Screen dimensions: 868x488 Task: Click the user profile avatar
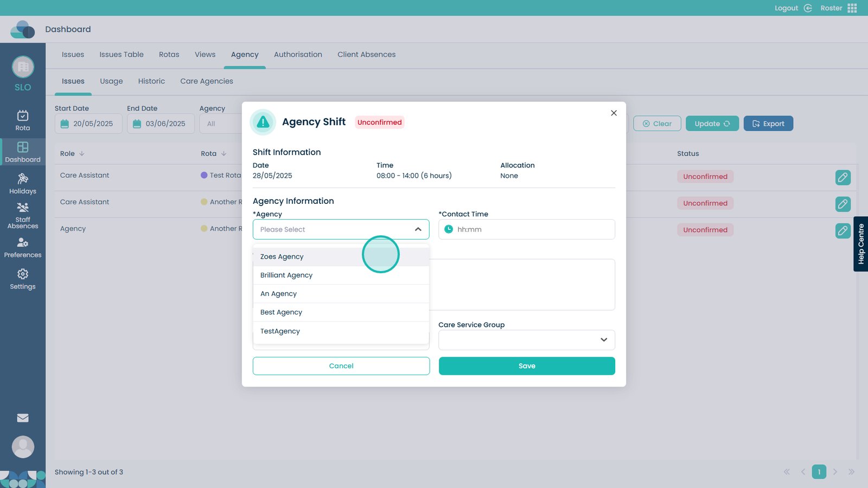23,447
